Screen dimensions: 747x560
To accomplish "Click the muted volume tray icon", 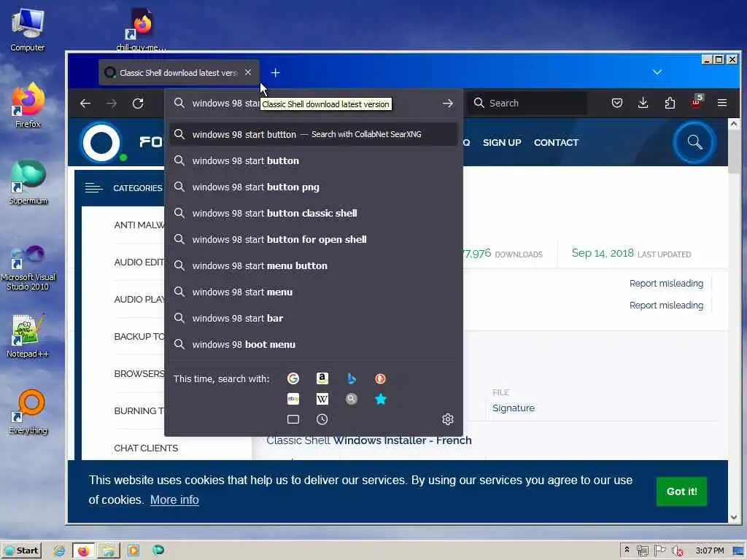I will pyautogui.click(x=677, y=551).
